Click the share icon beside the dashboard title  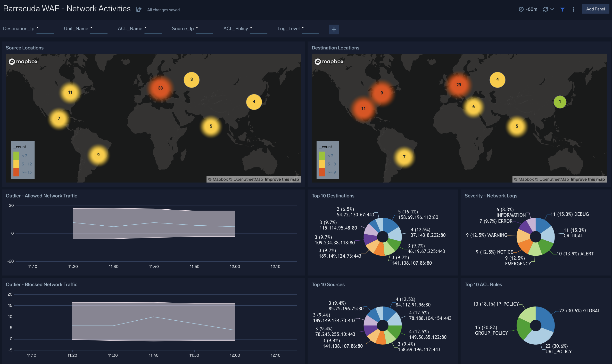pos(139,9)
